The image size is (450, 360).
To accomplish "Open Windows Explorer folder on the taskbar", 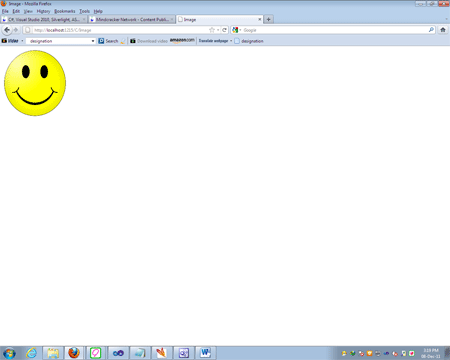I will click(53, 353).
